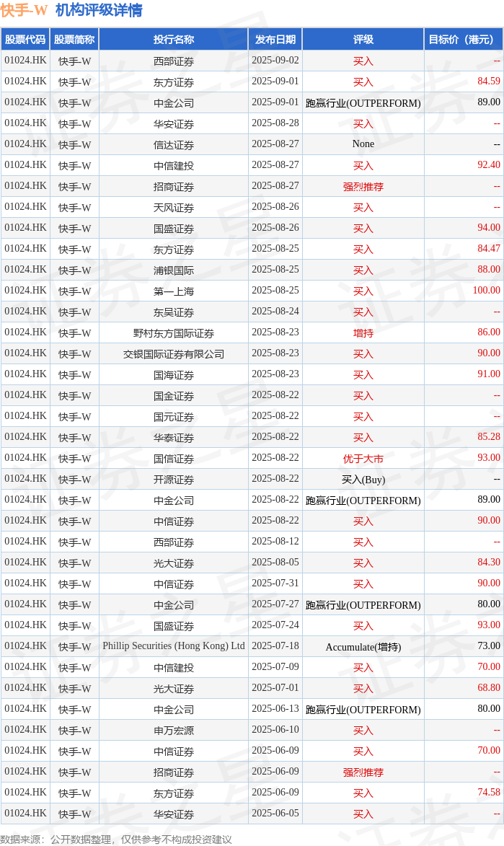
Task: Select target price 85.28
Action: (x=489, y=436)
